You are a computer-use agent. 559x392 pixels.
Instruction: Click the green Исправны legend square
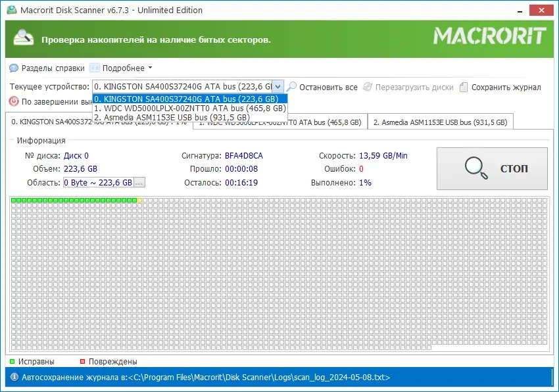click(12, 362)
